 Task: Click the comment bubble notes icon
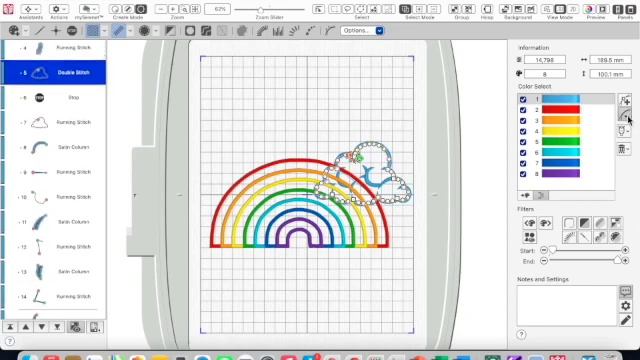625,291
